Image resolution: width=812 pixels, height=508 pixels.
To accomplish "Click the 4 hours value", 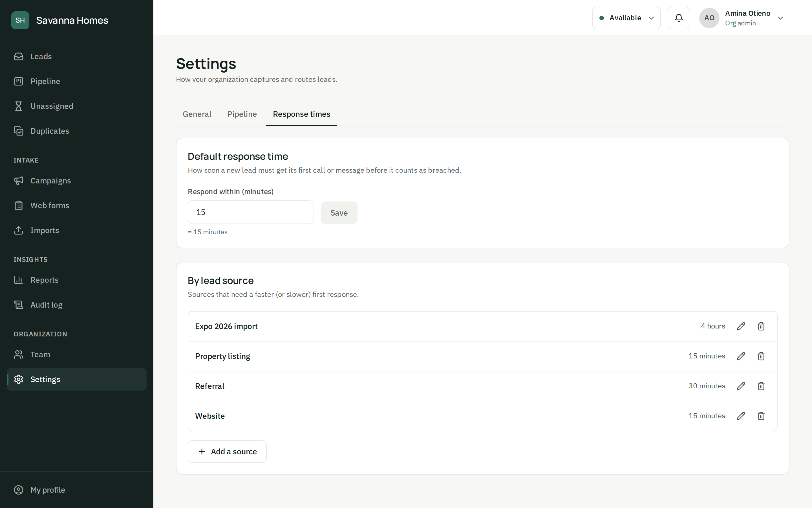I will click(713, 326).
